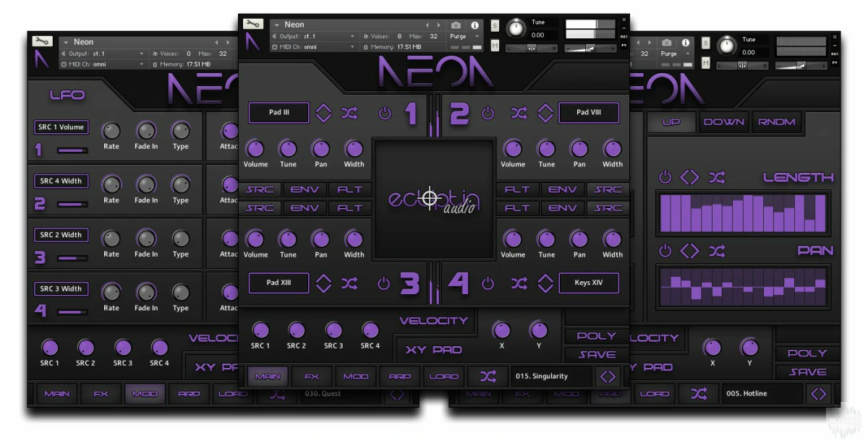Click the source 1 Volume knob
Viewport: 868px width, 446px height.
255,149
